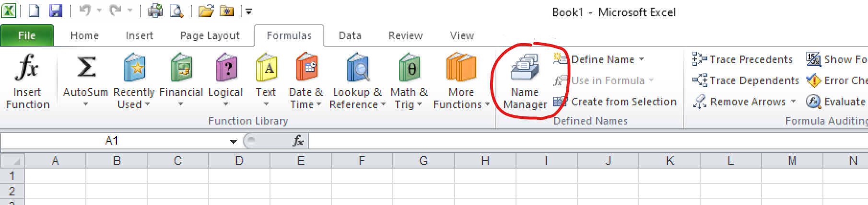This screenshot has width=868, height=205.
Task: Select column D header
Action: 239,161
